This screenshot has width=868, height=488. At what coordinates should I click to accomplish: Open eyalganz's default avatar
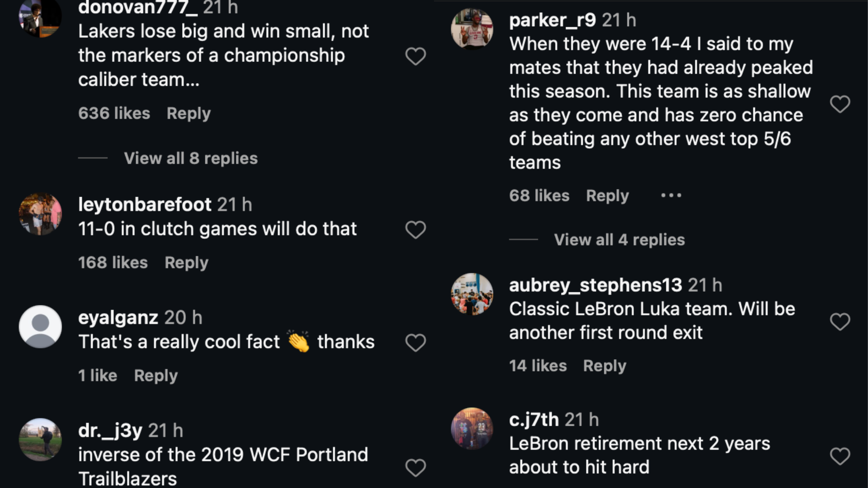click(40, 327)
